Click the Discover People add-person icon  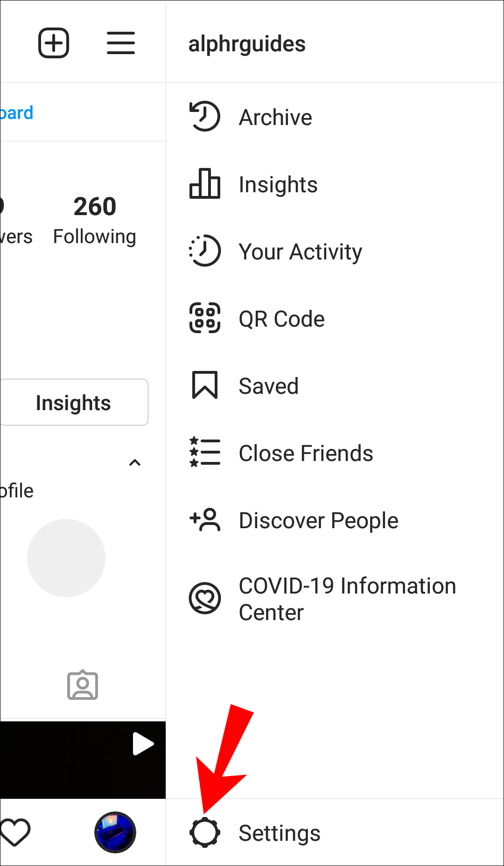[204, 520]
